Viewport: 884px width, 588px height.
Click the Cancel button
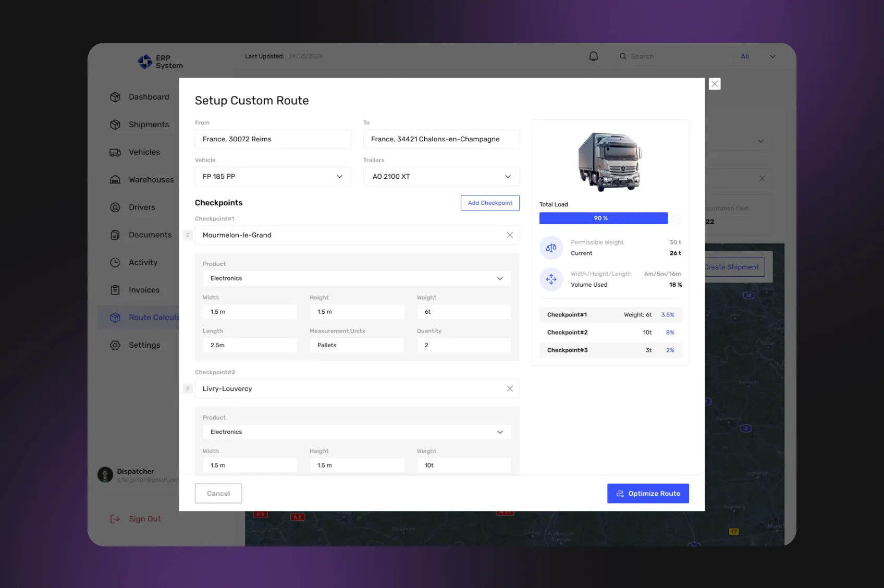(x=218, y=494)
